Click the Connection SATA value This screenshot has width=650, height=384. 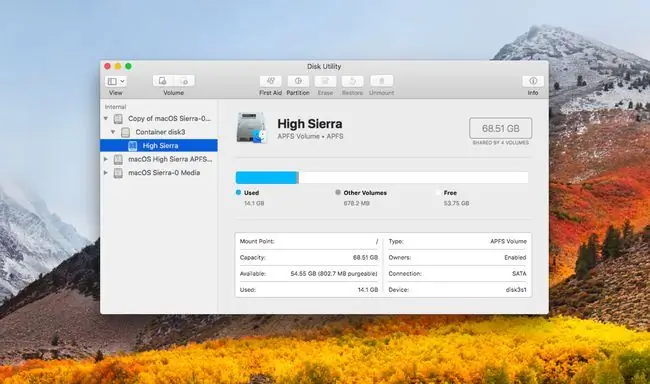click(519, 274)
